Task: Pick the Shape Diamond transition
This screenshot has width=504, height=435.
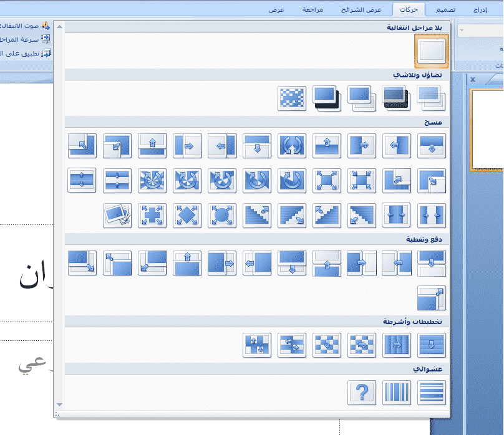Action: pos(187,215)
